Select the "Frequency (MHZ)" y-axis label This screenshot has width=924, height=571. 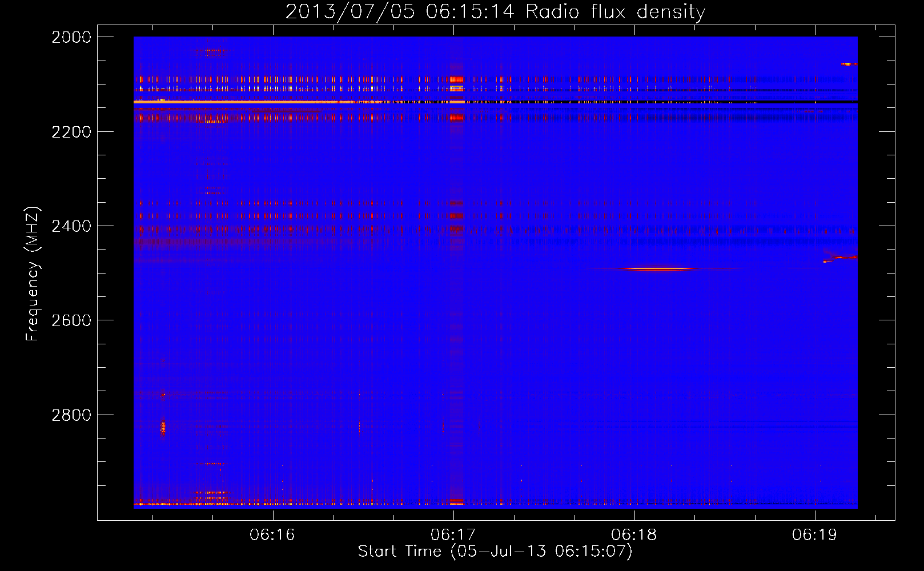click(33, 274)
